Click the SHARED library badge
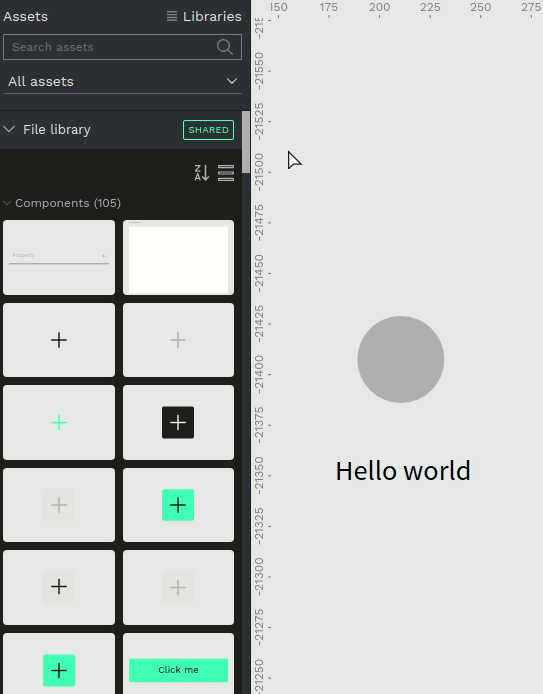The height and width of the screenshot is (694, 543). [x=208, y=130]
